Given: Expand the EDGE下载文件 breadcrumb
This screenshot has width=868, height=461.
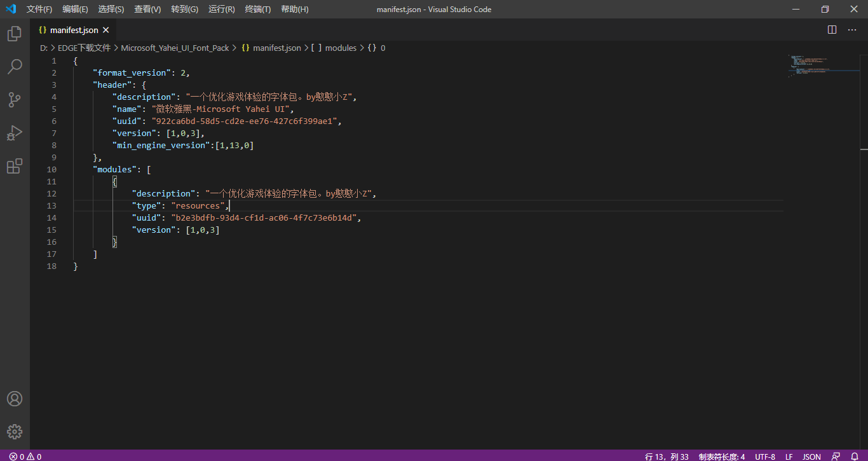Looking at the screenshot, I should pyautogui.click(x=84, y=48).
